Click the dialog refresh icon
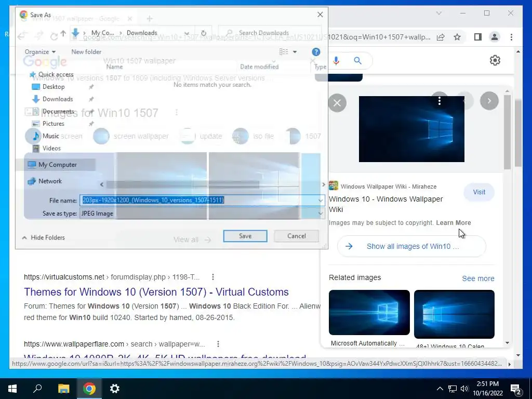This screenshot has width=532, height=399. point(204,33)
